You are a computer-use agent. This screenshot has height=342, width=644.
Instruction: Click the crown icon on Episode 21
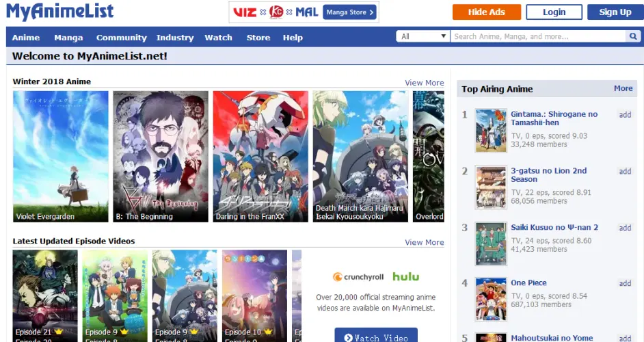coord(59,332)
